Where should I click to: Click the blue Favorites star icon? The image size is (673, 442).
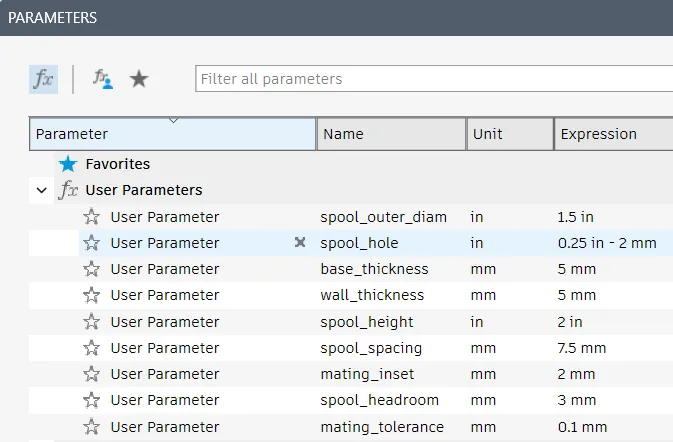coord(68,164)
